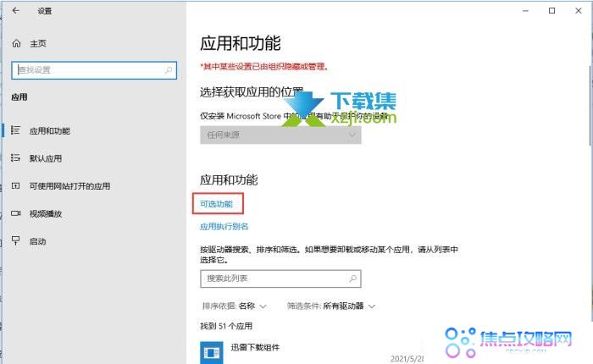Viewport: 593px width, 364px height.
Task: Click the magnifier in 搜索此列表 box
Action: [x=352, y=279]
